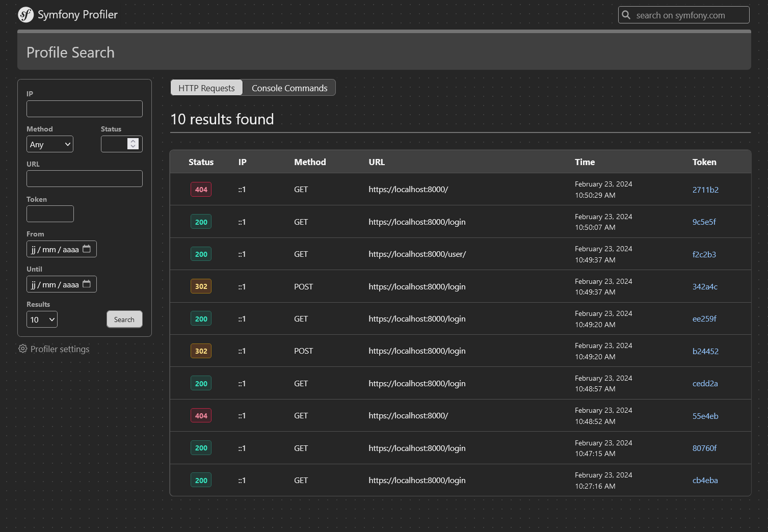Select the HTTP Requests tab
Viewport: 768px width, 532px height.
[x=206, y=88]
